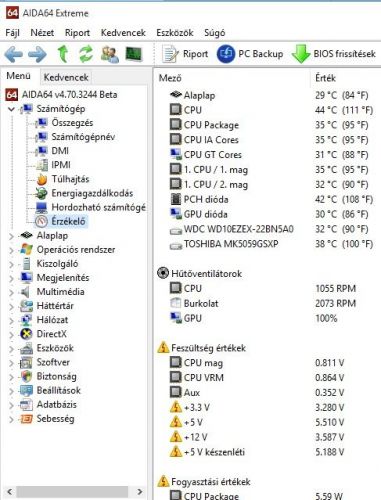Image resolution: width=381 pixels, height=500 pixels.
Task: Select the GPU dióda temperature row
Action: [x=268, y=214]
